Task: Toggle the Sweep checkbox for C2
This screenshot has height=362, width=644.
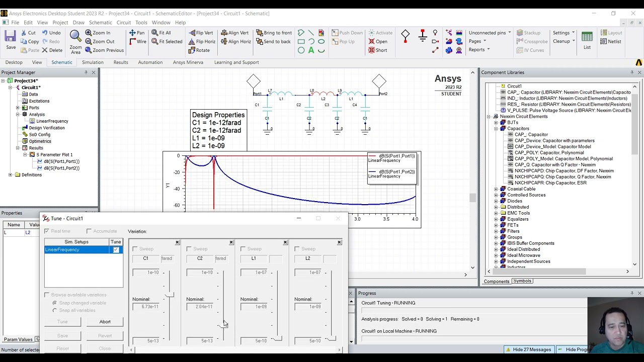Action: [x=189, y=249]
